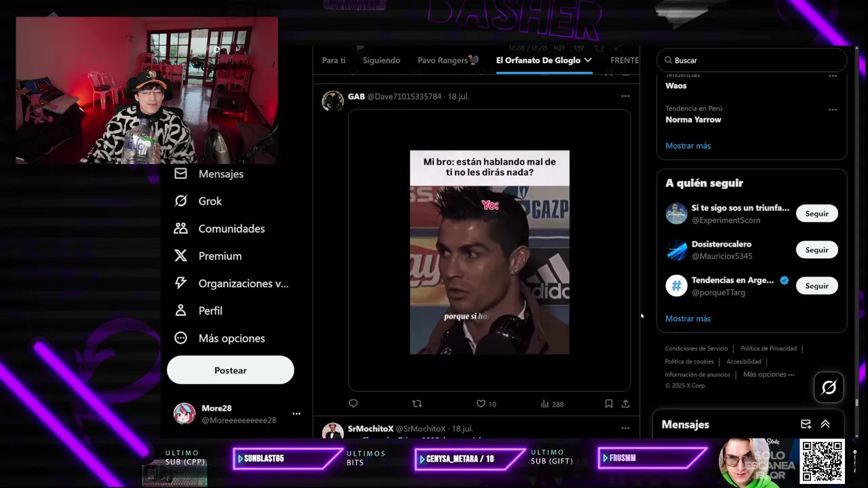The width and height of the screenshot is (868, 488).
Task: Open Premium with the X logo
Action: pyautogui.click(x=208, y=256)
